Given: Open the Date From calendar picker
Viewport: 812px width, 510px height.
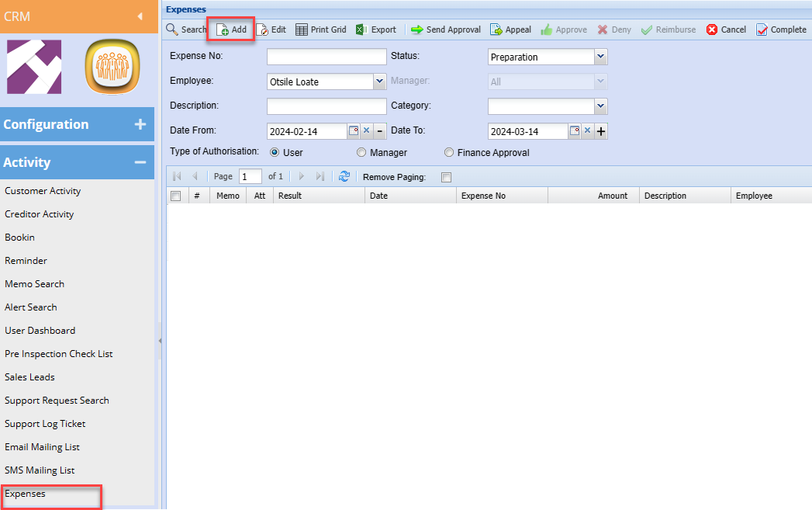Looking at the screenshot, I should pyautogui.click(x=354, y=131).
